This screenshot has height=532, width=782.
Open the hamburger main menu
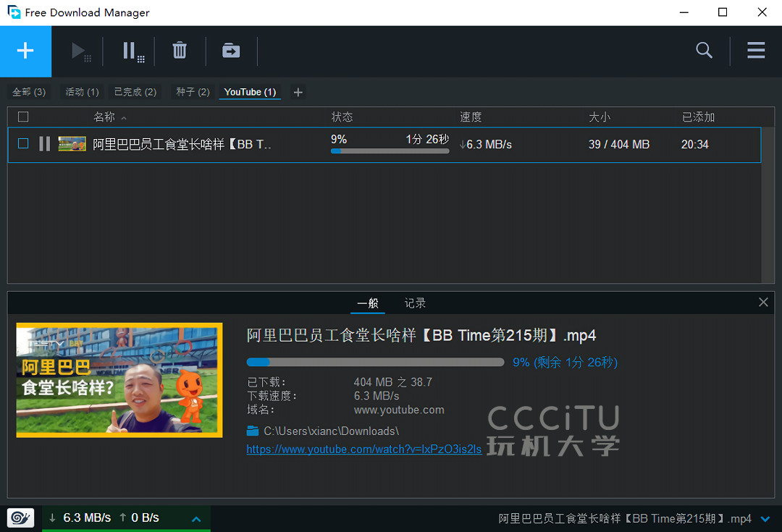click(x=756, y=51)
